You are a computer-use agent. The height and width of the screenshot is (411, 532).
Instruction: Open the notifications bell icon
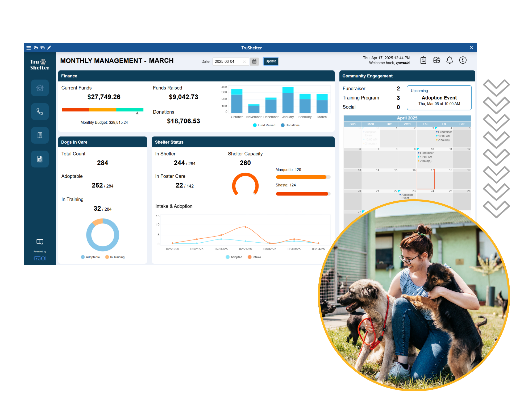click(450, 60)
